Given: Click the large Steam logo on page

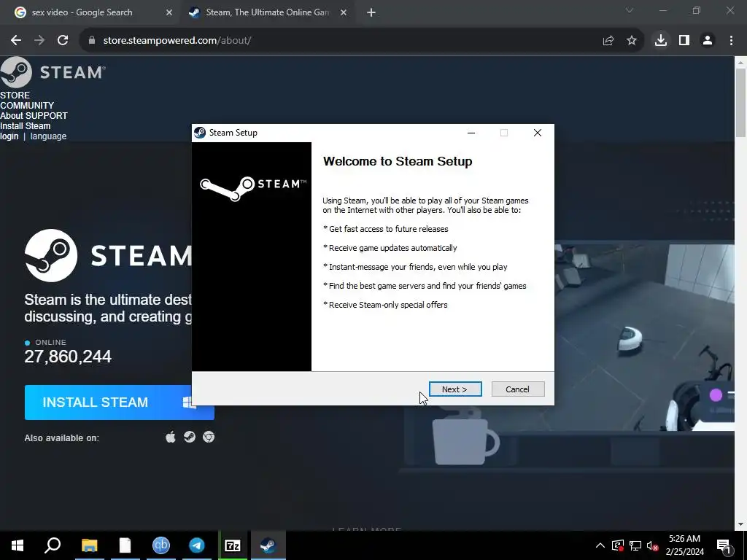Looking at the screenshot, I should tap(109, 256).
